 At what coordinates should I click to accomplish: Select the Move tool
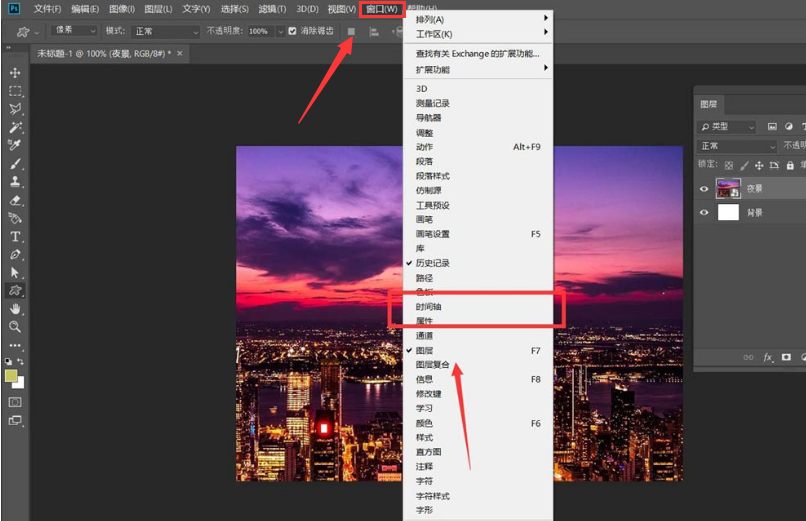click(x=15, y=73)
